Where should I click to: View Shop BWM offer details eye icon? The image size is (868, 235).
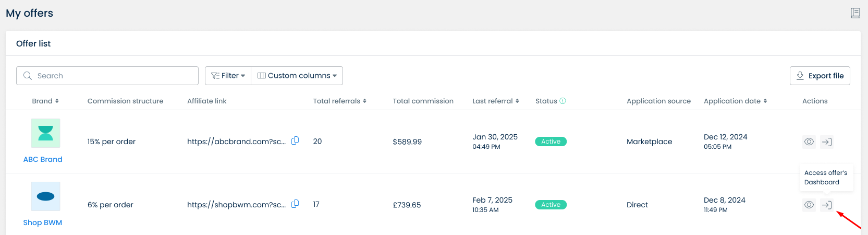809,205
